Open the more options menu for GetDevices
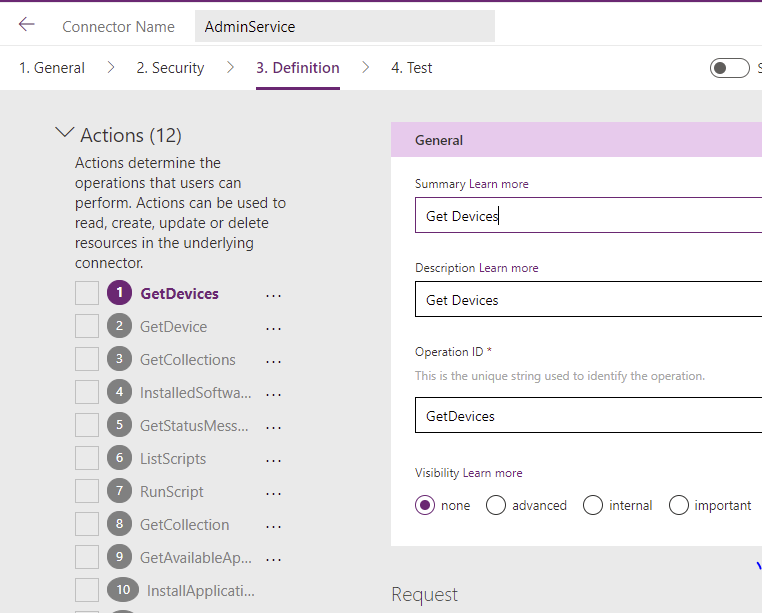The height and width of the screenshot is (613, 762). 274,295
